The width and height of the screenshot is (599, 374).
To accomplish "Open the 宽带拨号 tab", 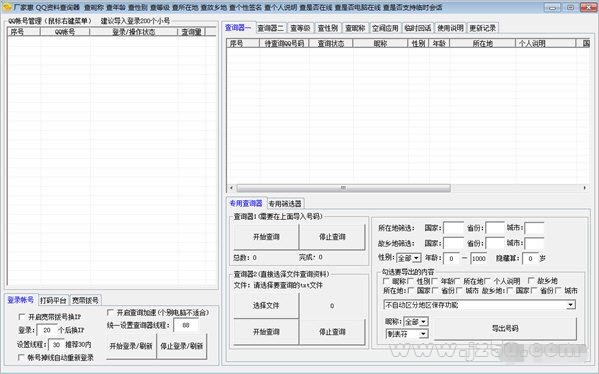I will click(x=85, y=300).
